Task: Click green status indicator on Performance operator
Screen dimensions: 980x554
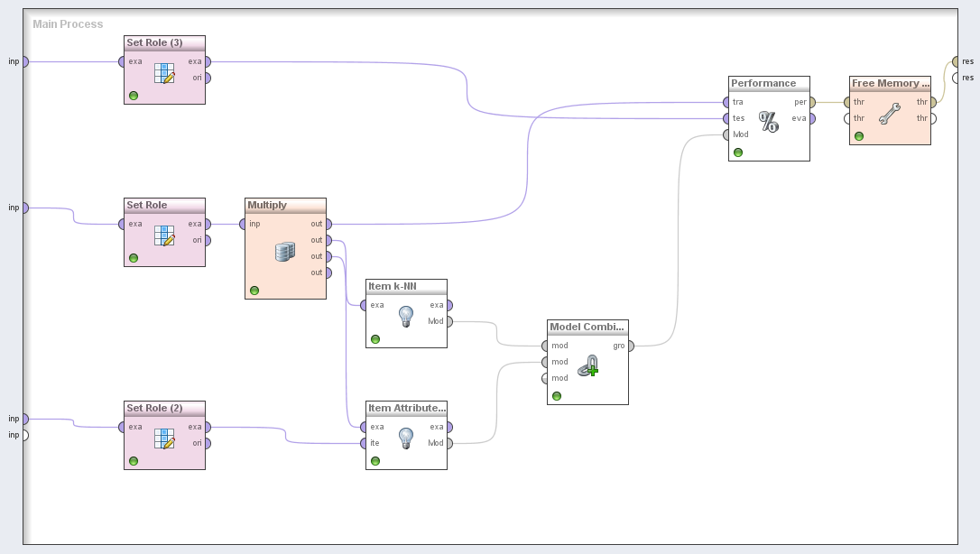Action: point(738,152)
